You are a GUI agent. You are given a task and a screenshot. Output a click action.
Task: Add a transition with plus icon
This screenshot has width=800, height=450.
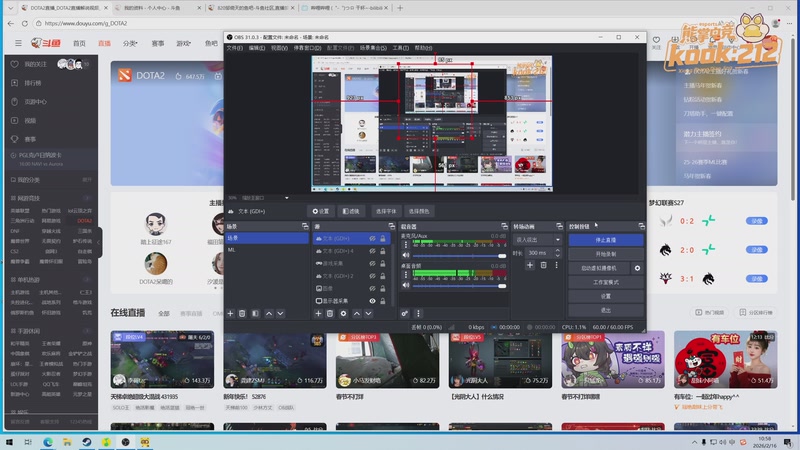(530, 265)
